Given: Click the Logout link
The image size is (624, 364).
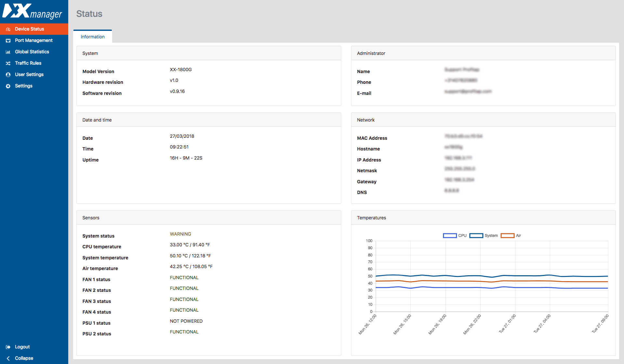Looking at the screenshot, I should pyautogui.click(x=22, y=347).
